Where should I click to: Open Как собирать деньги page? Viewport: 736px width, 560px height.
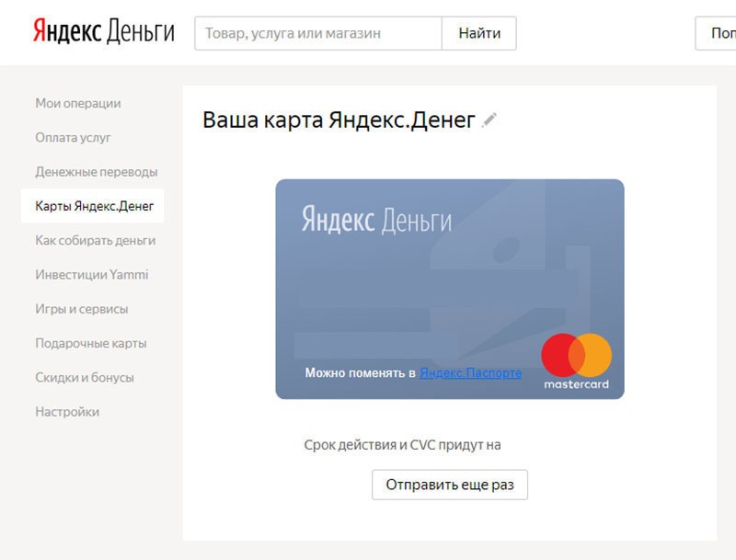(x=96, y=240)
